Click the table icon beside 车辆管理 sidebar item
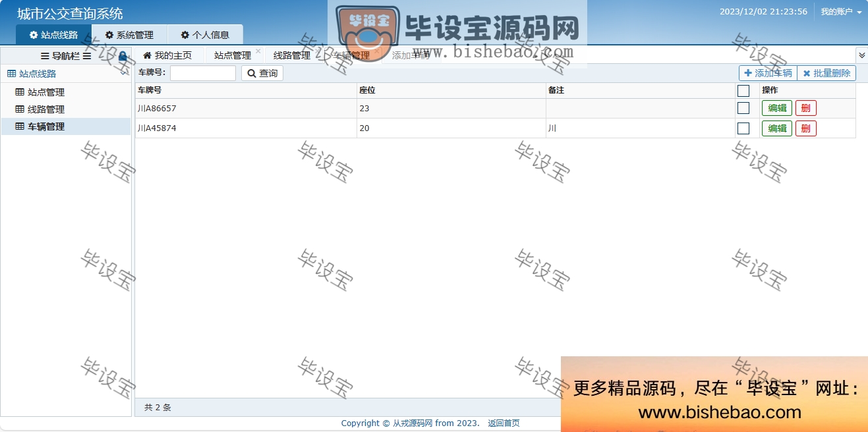 coord(20,126)
